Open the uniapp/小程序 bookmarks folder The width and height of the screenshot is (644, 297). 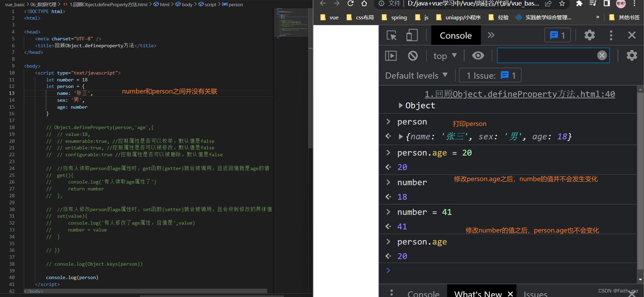(x=459, y=17)
